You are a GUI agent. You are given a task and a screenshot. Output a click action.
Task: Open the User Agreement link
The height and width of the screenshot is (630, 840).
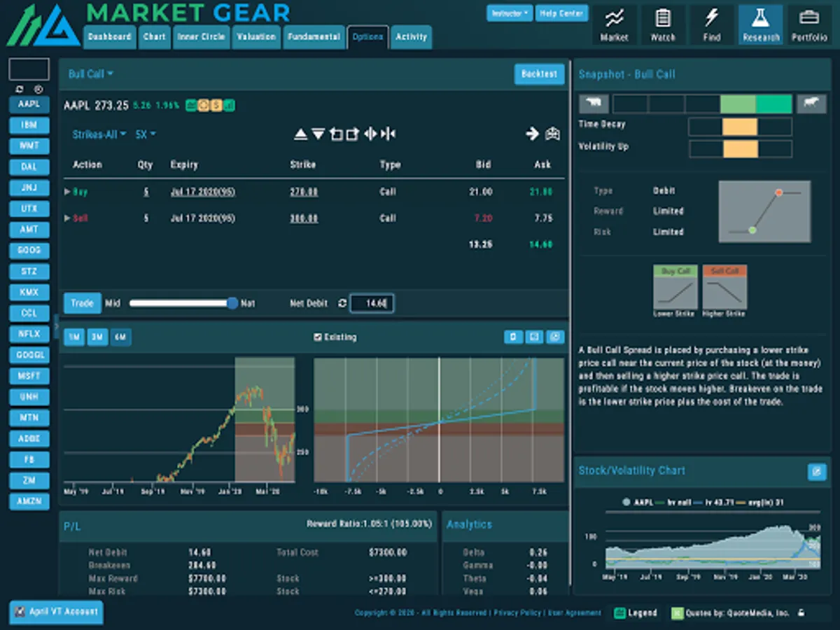tap(574, 612)
